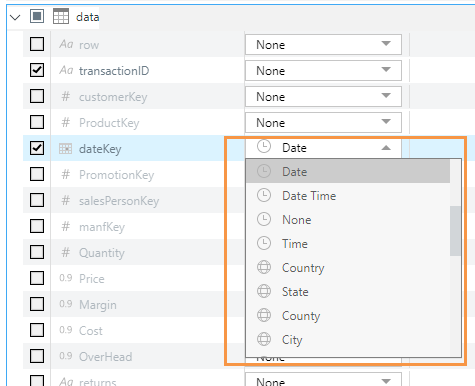Click the number type icon beside customerKey
Viewport: 475px width, 386px height.
point(66,97)
